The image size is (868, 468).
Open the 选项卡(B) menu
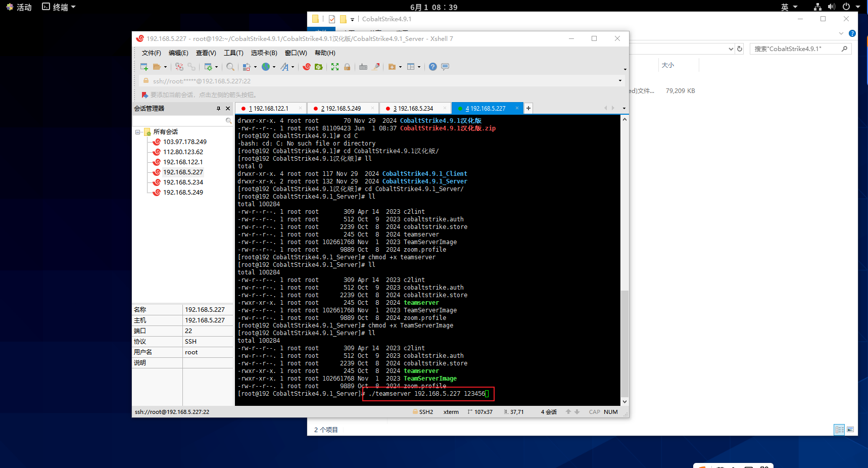point(264,53)
